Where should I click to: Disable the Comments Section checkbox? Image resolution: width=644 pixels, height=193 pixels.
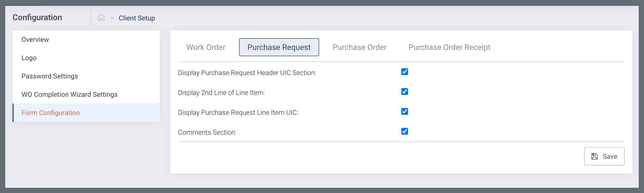(404, 131)
